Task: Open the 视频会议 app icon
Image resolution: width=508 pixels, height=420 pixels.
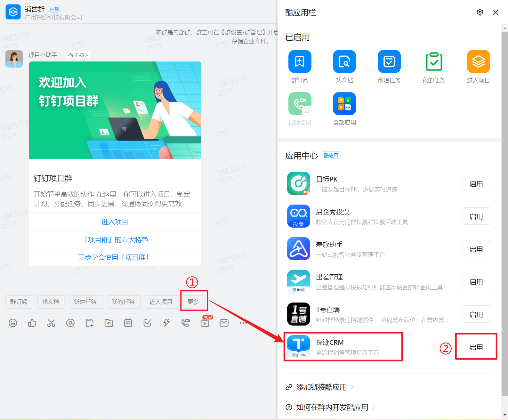Action: 300,104
